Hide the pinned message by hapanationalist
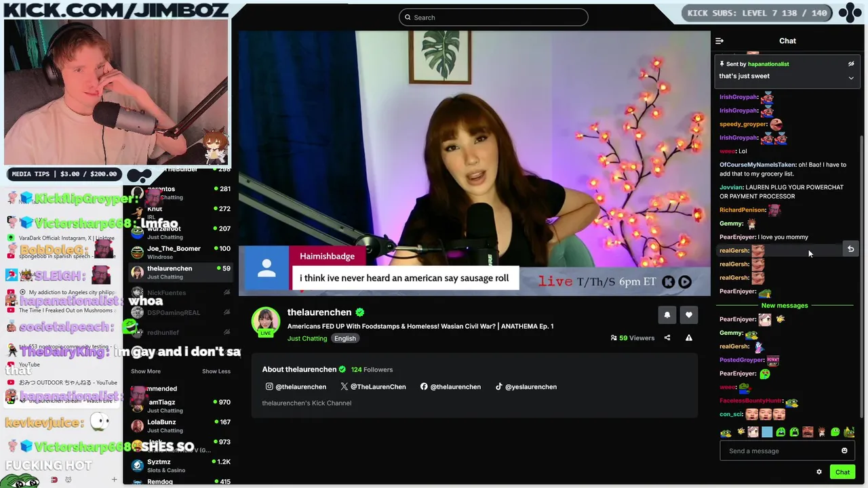This screenshot has width=868, height=488. click(851, 64)
